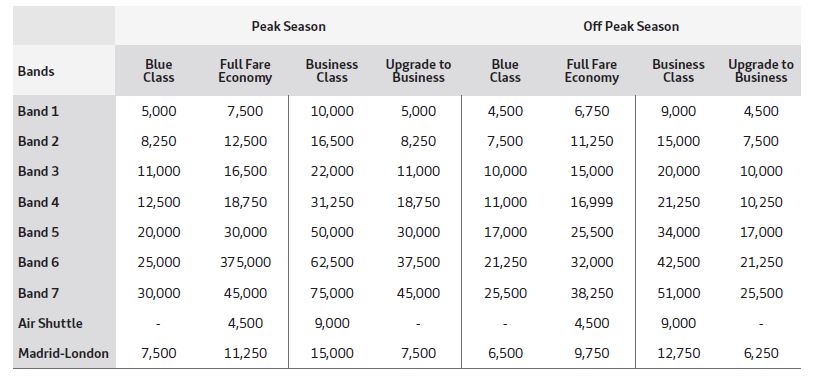Image resolution: width=816 pixels, height=379 pixels.
Task: Click the Peak Season header
Action: coord(288,27)
